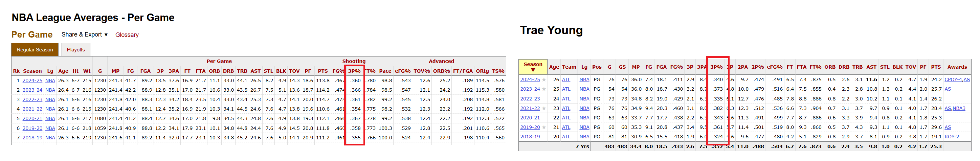Open the NBA3 award link in the 2021-22 row
The height and width of the screenshot is (161, 980).
959,109
